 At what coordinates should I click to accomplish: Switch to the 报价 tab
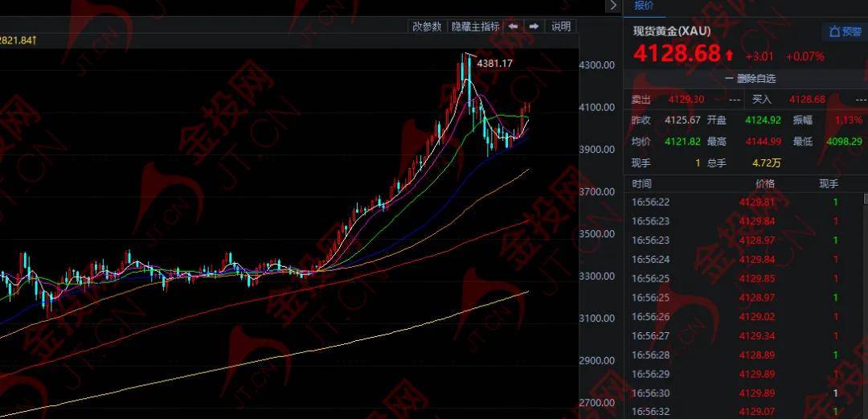pos(644,6)
